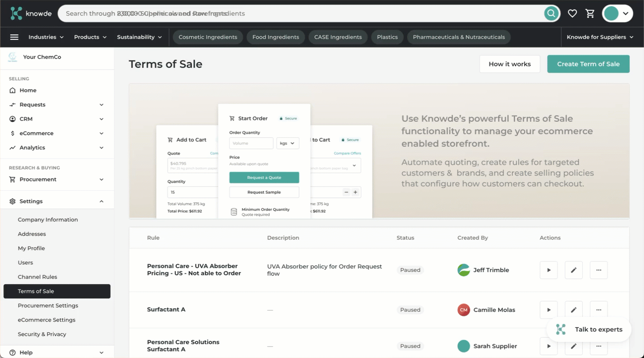Open eCommerce Settings page
The image size is (644, 358).
click(x=47, y=320)
